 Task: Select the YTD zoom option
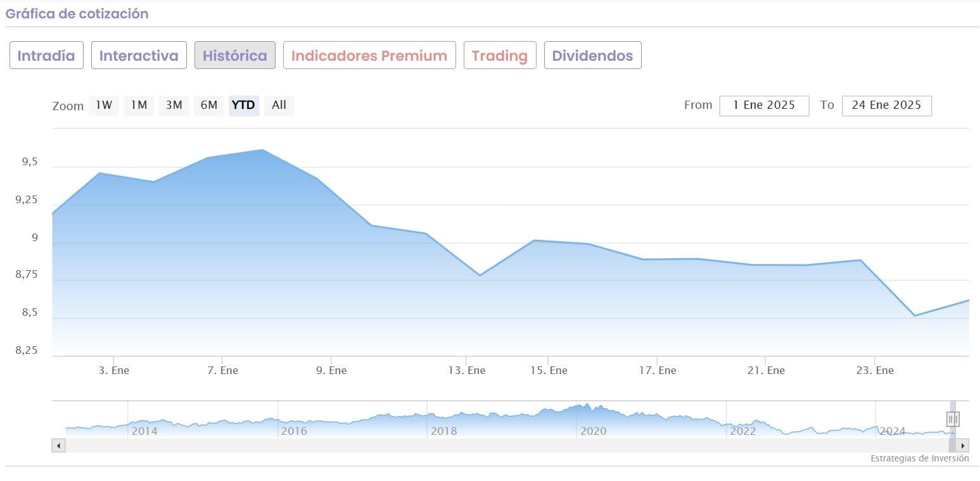click(243, 106)
